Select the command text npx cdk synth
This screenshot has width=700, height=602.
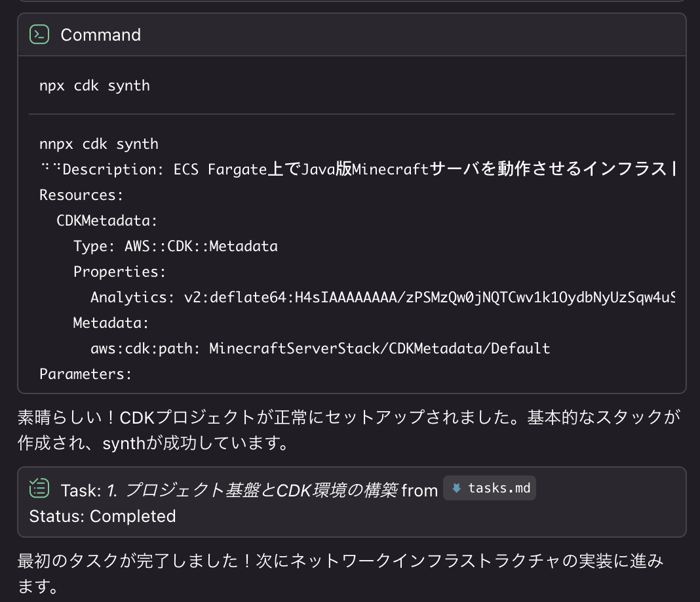(94, 85)
